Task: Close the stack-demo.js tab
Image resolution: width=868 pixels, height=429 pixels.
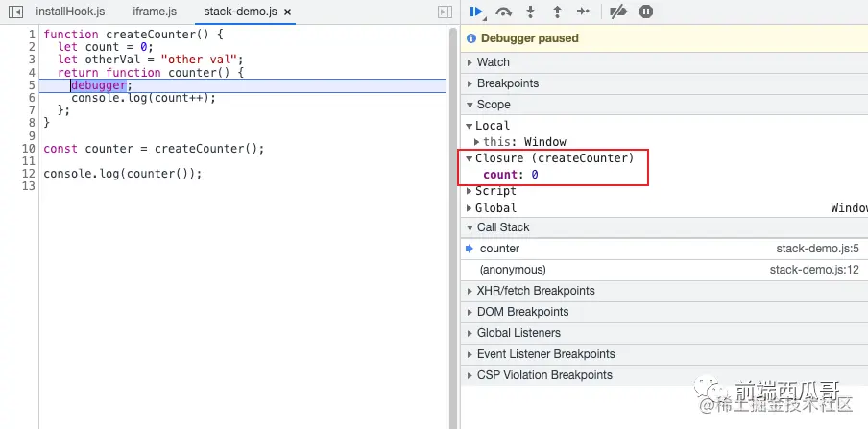Action: (x=287, y=12)
